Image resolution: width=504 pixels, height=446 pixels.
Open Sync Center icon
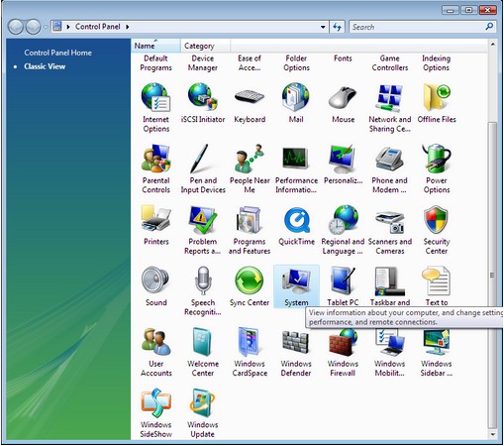(x=250, y=281)
